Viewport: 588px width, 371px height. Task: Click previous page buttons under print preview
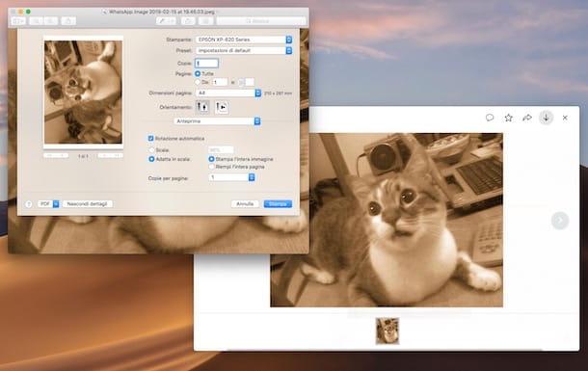56,155
